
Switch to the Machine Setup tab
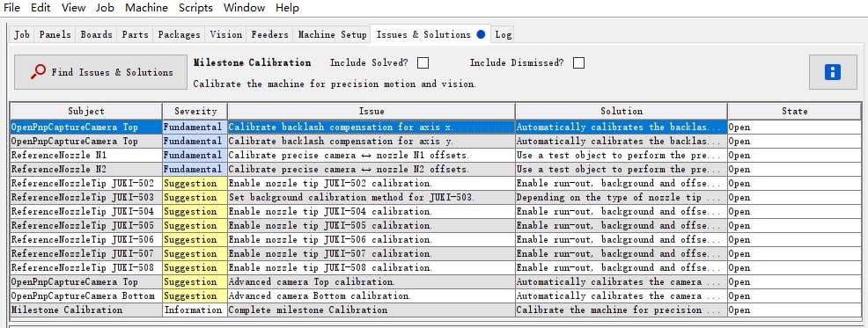tap(332, 34)
